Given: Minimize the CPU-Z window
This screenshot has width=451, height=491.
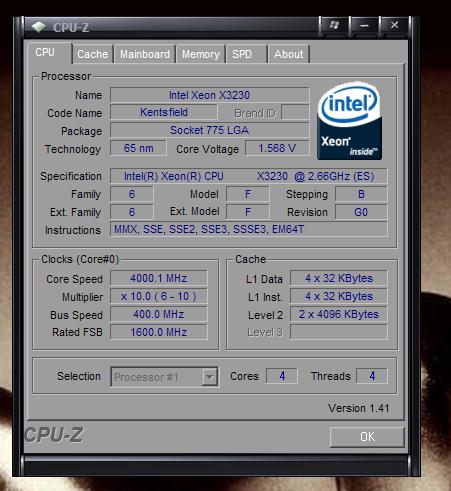Looking at the screenshot, I should tap(364, 25).
